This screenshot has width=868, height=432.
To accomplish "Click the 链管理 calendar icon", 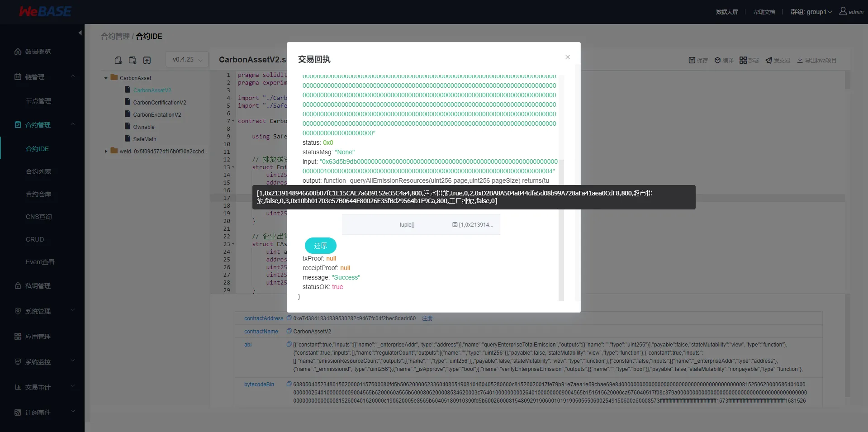I will (x=18, y=76).
